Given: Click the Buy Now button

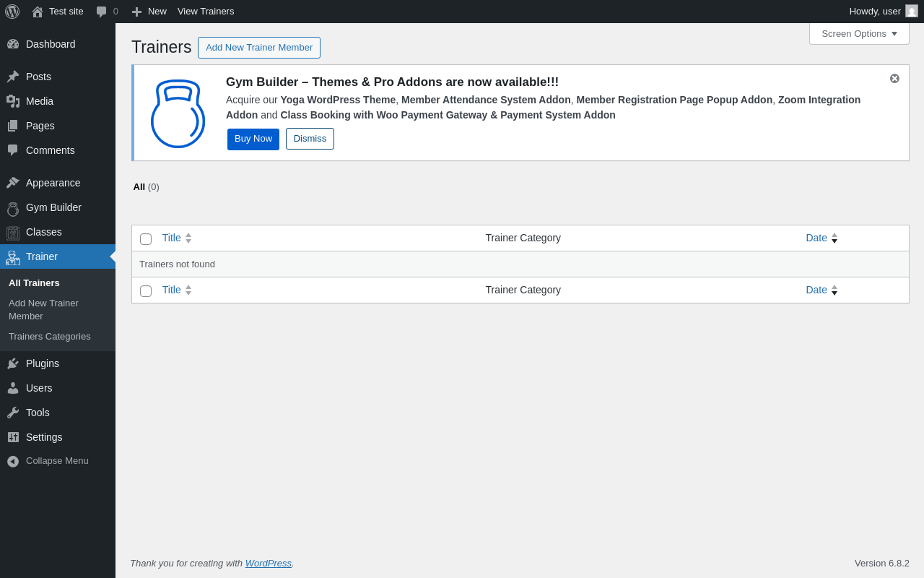Looking at the screenshot, I should [253, 139].
